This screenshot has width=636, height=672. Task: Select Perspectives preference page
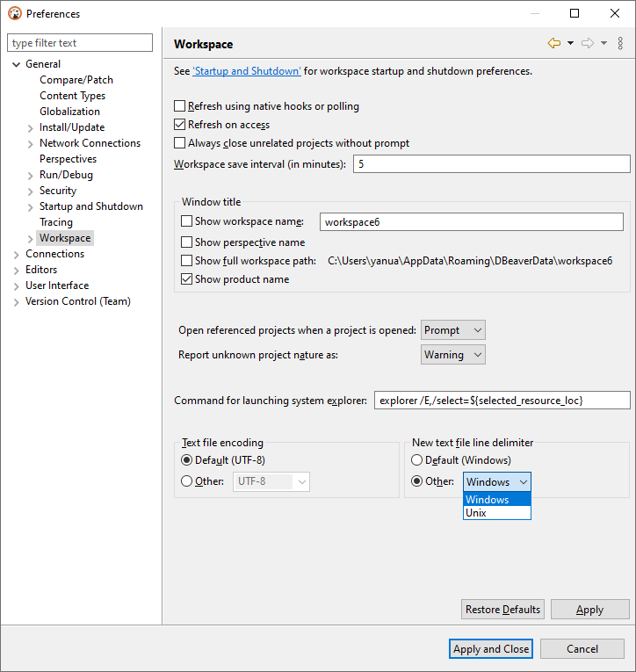[x=69, y=159]
